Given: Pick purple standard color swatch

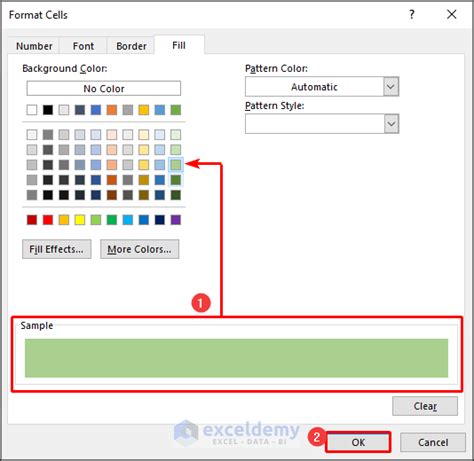Looking at the screenshot, I should pos(176,220).
